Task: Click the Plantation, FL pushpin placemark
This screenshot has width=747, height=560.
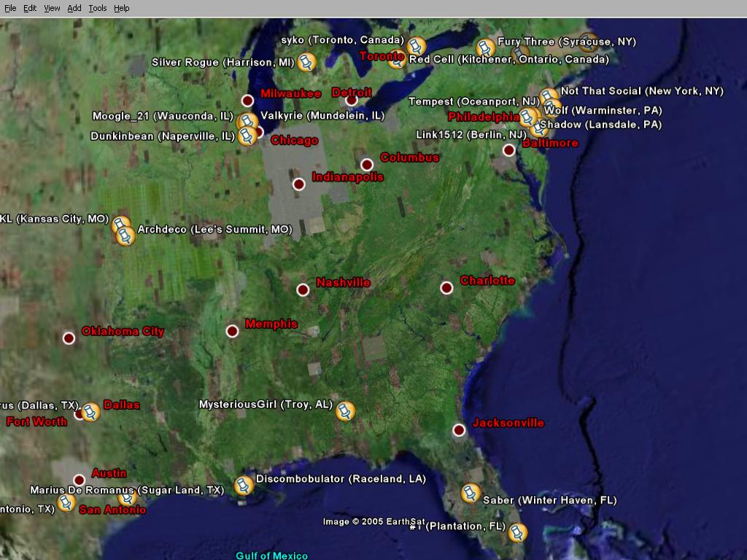Action: point(517,532)
